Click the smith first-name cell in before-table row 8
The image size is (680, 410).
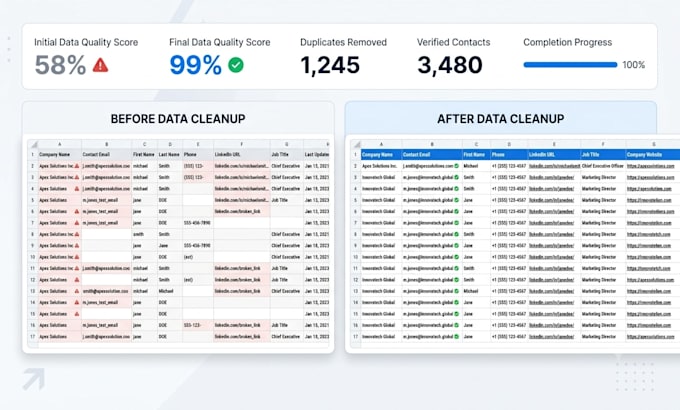click(144, 234)
